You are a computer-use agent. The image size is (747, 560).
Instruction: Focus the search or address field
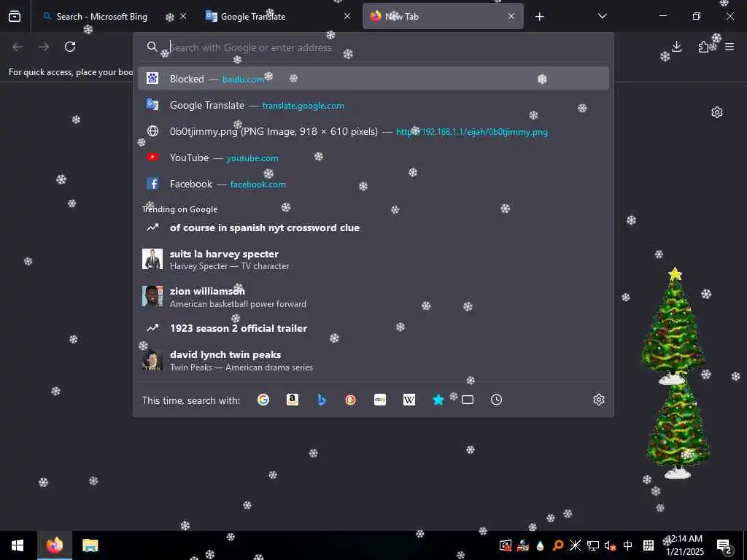pos(373,47)
